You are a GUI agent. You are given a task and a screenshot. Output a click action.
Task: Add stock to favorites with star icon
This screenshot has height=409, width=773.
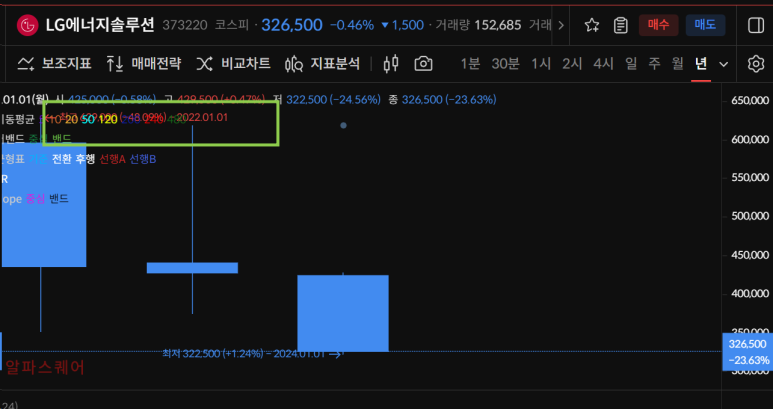[592, 25]
